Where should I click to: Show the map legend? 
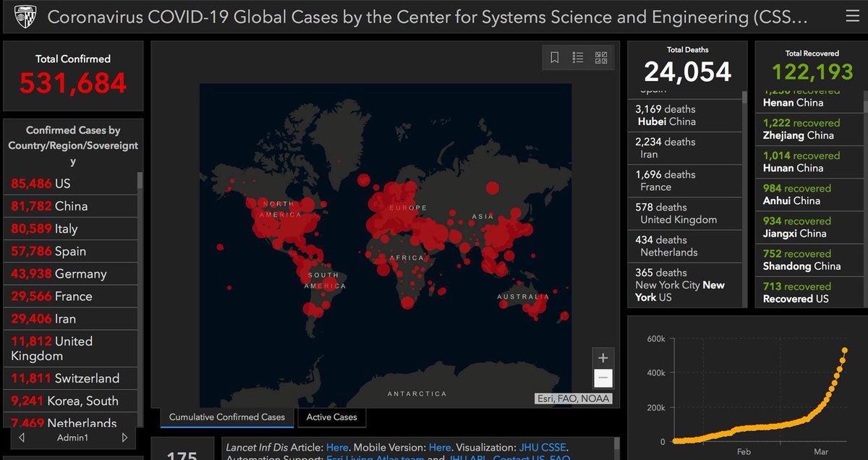coord(578,58)
